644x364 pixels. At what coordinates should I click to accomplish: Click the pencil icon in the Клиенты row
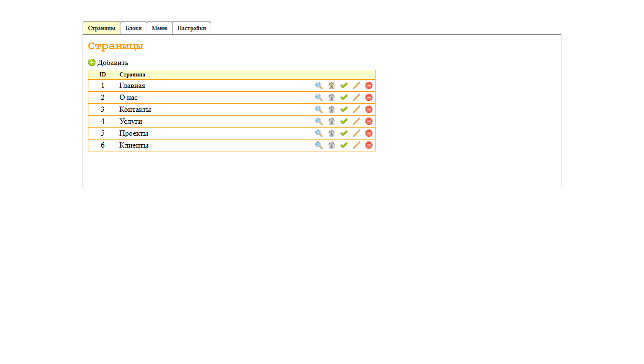click(356, 145)
